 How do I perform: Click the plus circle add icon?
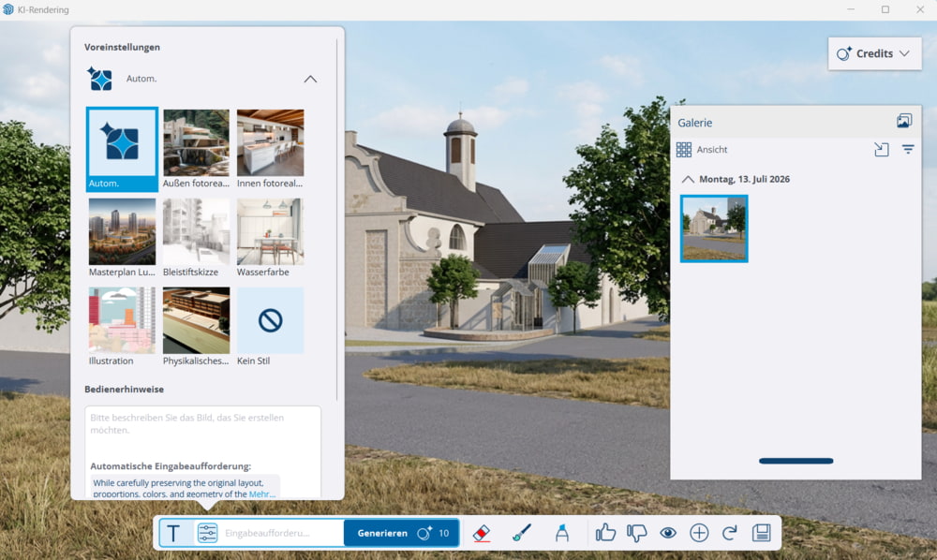(699, 533)
